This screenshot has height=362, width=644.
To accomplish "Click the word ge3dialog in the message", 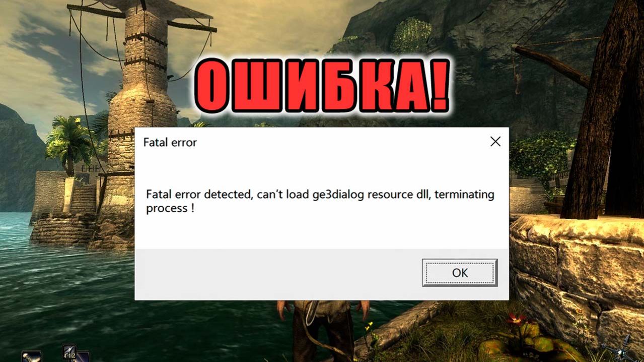I will pyautogui.click(x=338, y=195).
